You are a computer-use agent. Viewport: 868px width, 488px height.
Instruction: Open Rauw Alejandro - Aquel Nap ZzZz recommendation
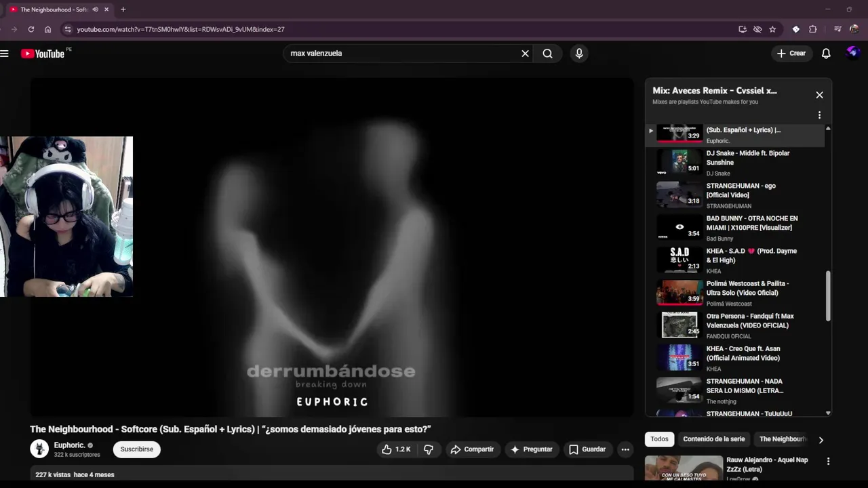click(x=767, y=464)
